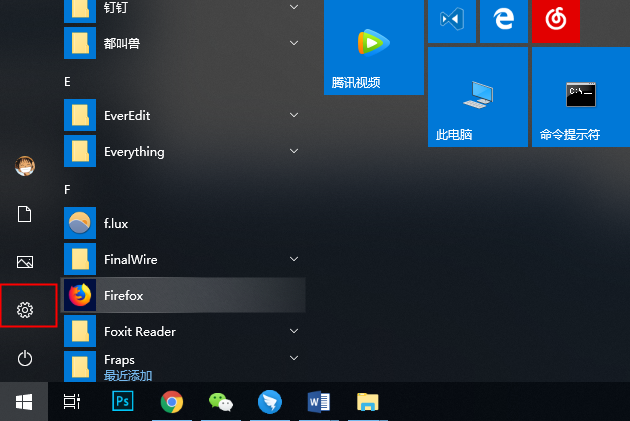The image size is (630, 421).
Task: Open the 此电脑 tile
Action: click(x=478, y=97)
